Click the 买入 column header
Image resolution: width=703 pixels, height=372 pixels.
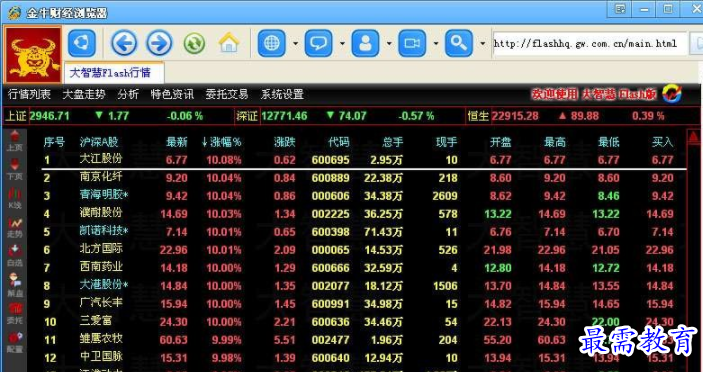[662, 143]
